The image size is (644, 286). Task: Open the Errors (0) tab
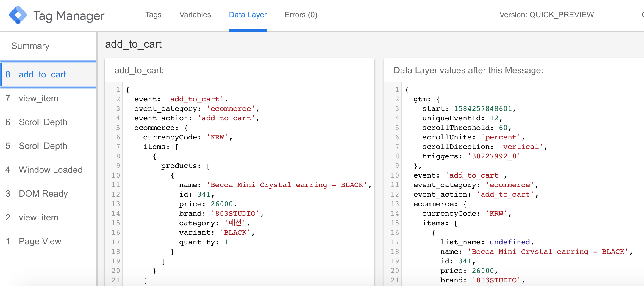pos(301,15)
